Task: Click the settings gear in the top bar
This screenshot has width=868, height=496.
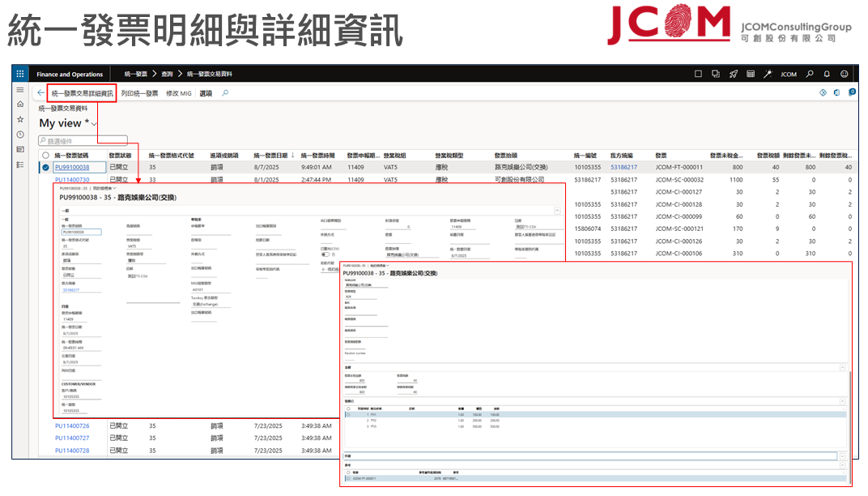Action: coord(844,74)
